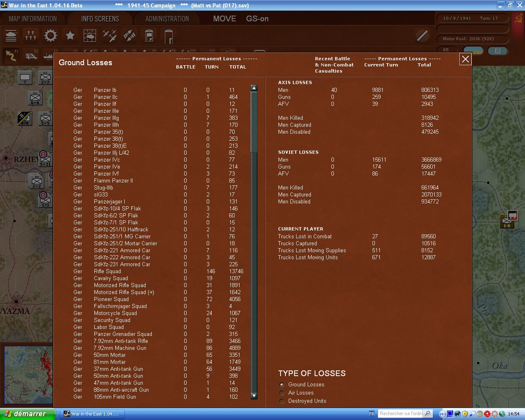This screenshot has width=525, height=420.
Task: Toggle the GS-on setting
Action: point(257,19)
